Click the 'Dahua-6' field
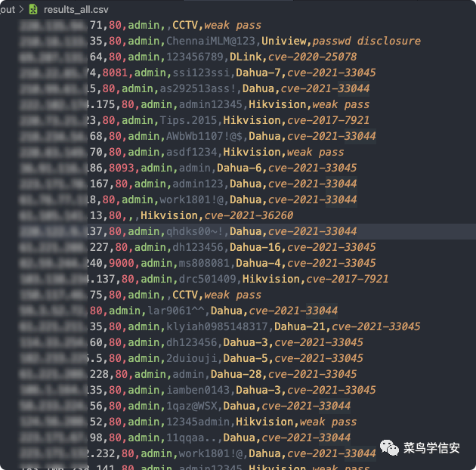476x470 pixels. pos(240,168)
